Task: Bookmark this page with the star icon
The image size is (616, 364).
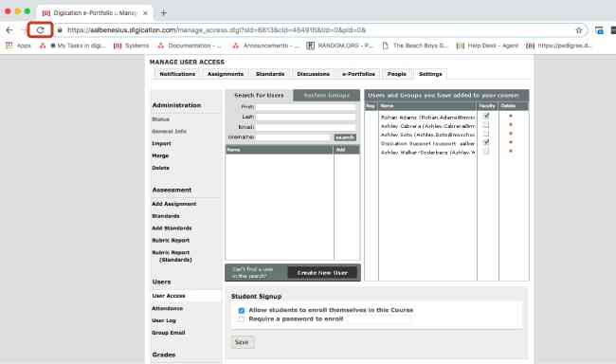Action: pyautogui.click(x=579, y=30)
